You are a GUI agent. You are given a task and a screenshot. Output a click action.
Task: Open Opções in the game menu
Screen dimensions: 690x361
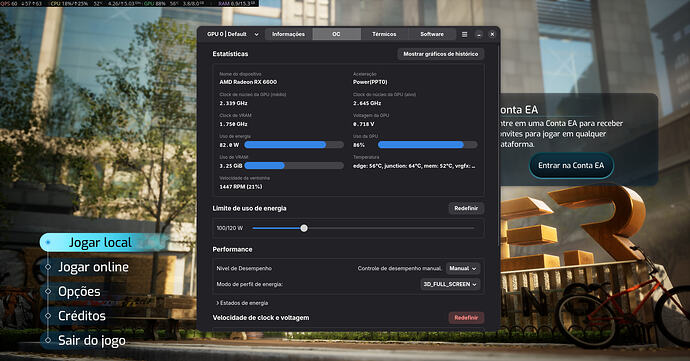click(79, 291)
